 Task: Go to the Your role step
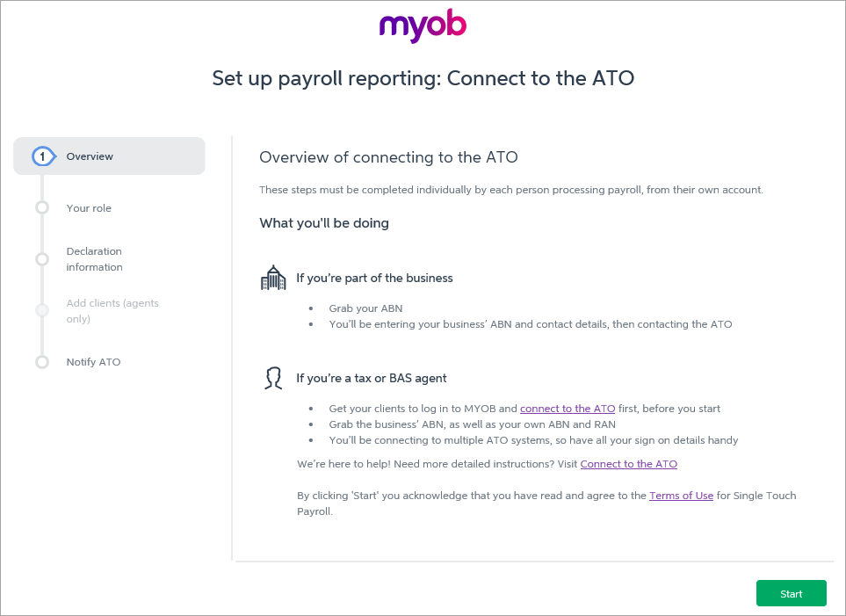coord(89,208)
